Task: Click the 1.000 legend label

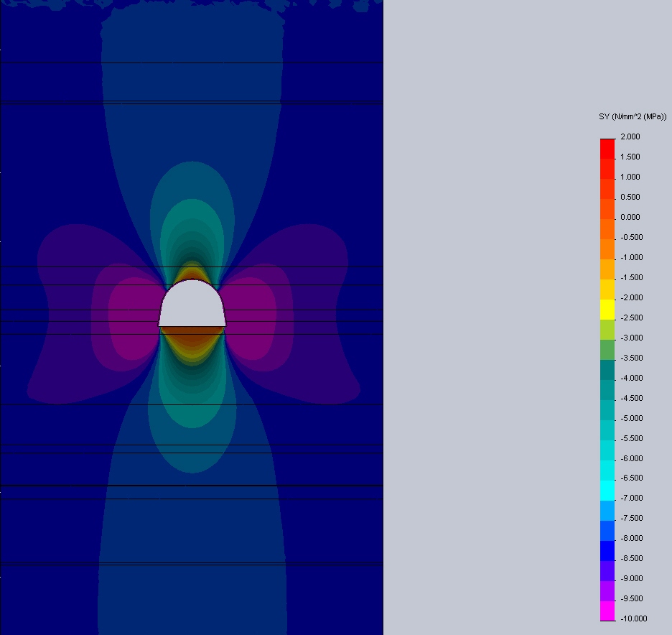Action: pyautogui.click(x=630, y=177)
